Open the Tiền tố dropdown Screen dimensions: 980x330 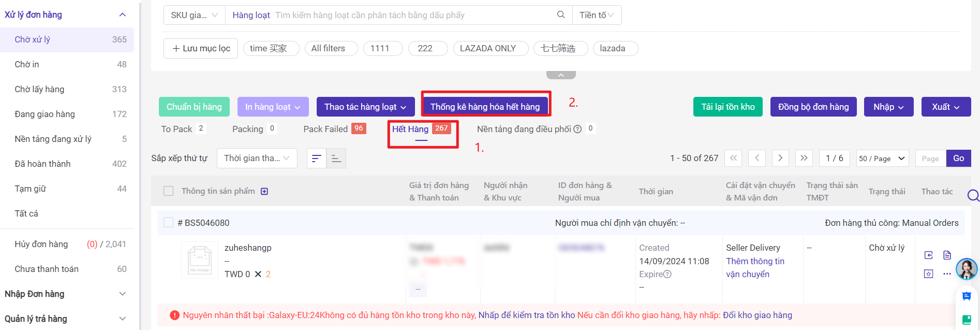coord(597,15)
